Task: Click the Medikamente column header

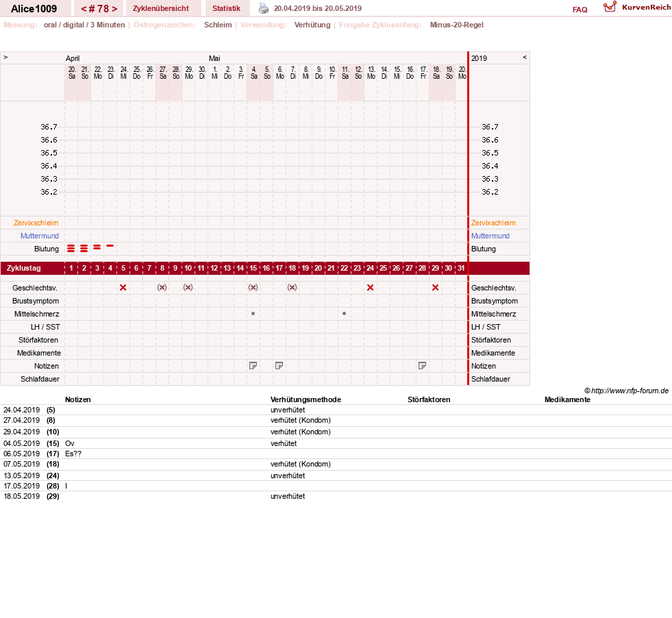Action: (567, 399)
